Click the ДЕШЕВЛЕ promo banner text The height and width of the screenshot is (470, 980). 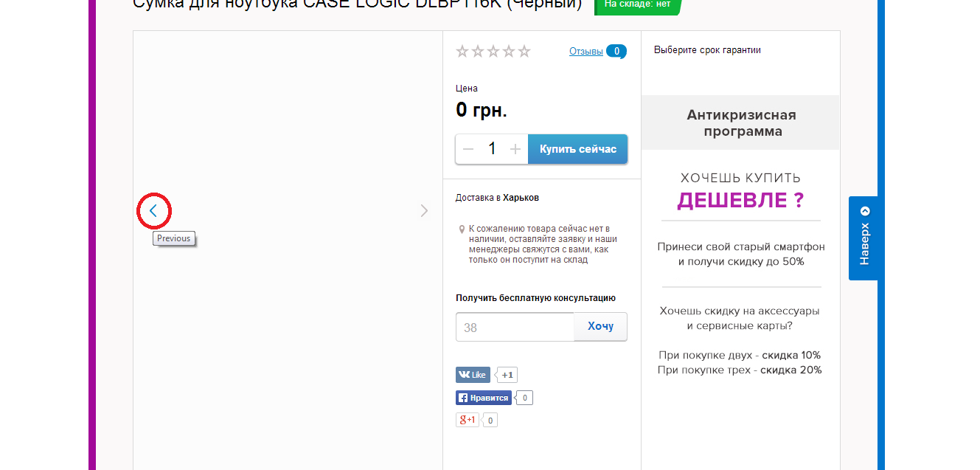[x=740, y=200]
